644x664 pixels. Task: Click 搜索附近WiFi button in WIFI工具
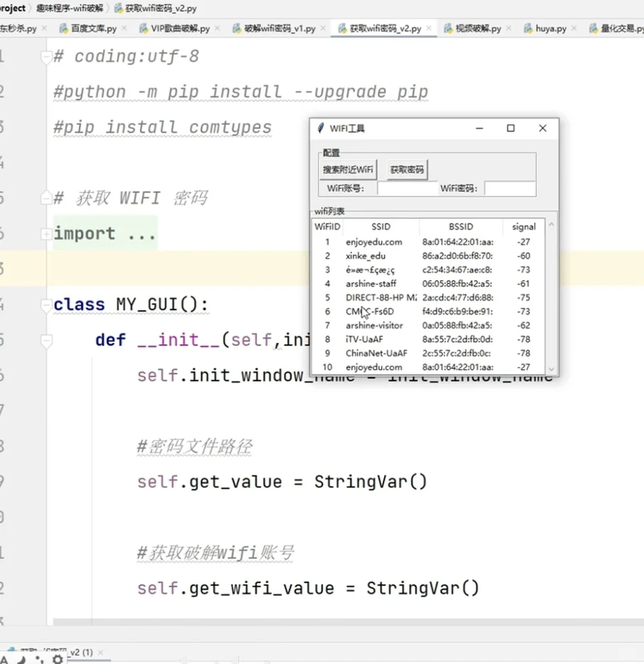348,170
